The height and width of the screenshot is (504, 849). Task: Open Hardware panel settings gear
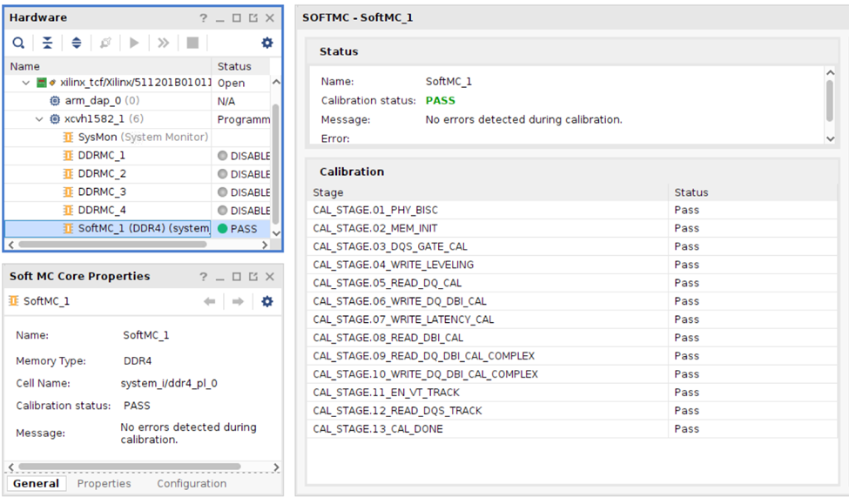click(x=266, y=43)
